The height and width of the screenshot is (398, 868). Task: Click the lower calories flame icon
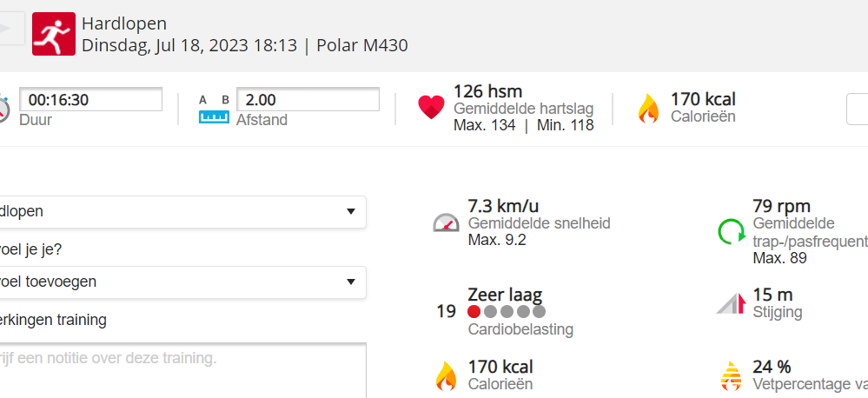pos(446,375)
